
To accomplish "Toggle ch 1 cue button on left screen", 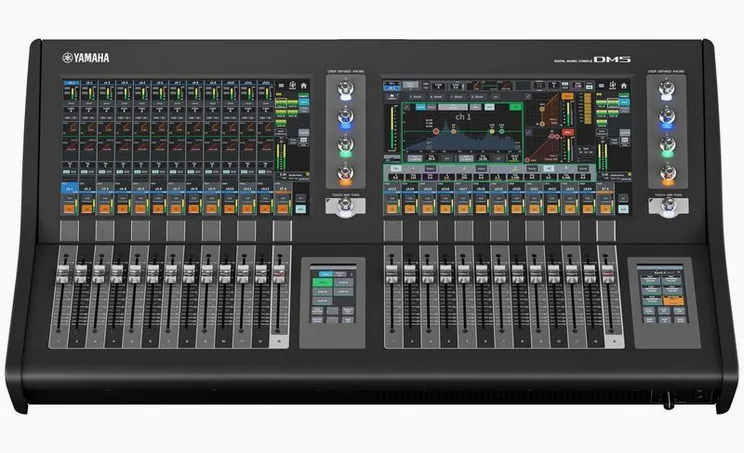I will coord(69,198).
